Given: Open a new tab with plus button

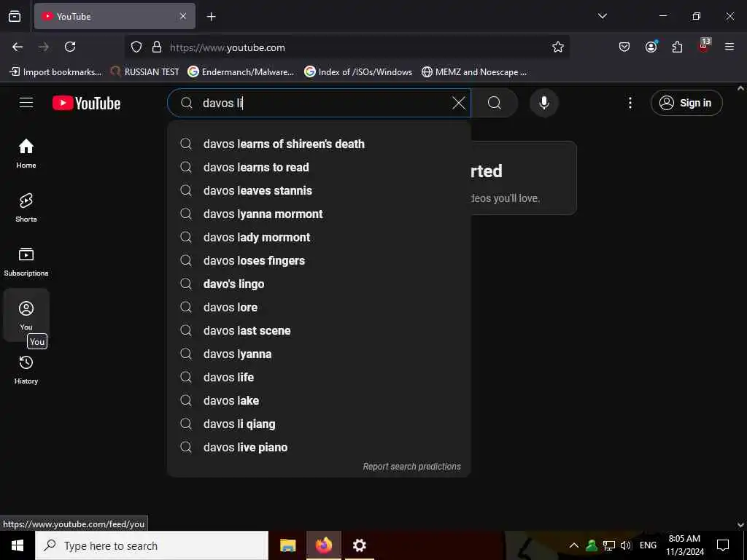Looking at the screenshot, I should [211, 17].
